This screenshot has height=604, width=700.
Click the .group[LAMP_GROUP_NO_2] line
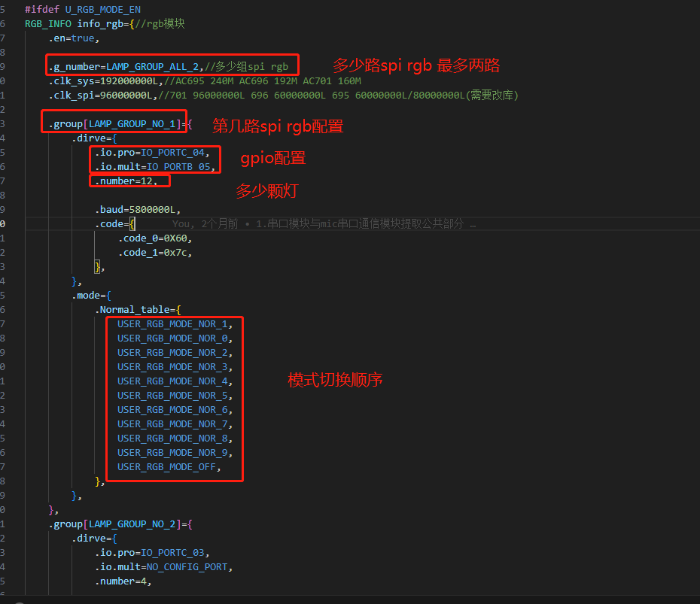tap(120, 524)
